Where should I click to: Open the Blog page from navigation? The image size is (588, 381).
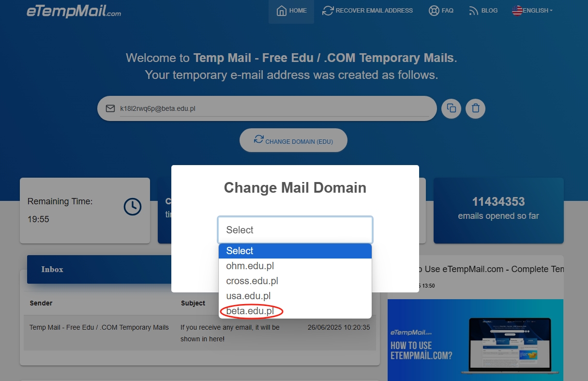(483, 11)
